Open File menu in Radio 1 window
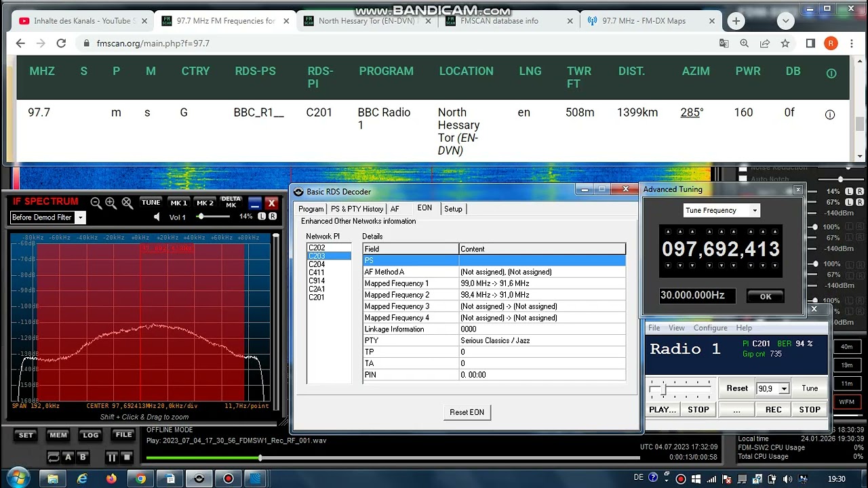Viewport: 868px width, 488px height. tap(654, 328)
